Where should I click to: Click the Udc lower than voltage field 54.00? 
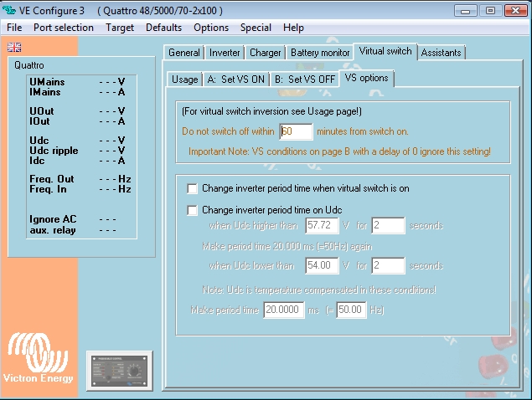(322, 265)
